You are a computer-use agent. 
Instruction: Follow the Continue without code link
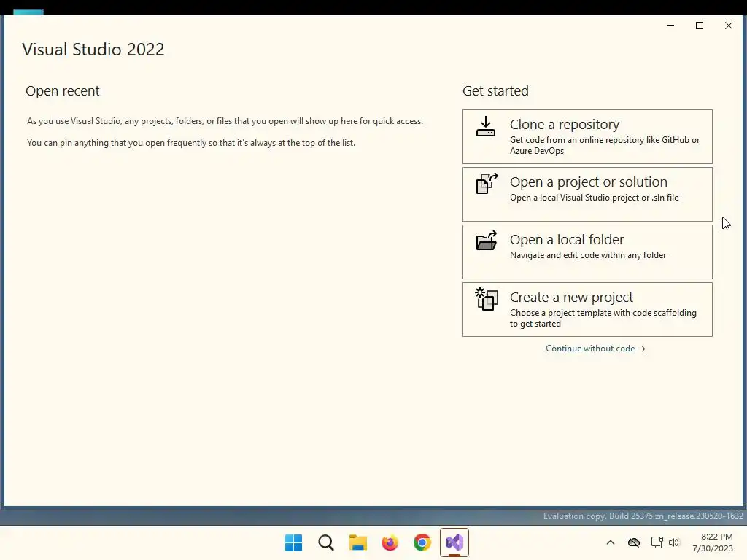coord(595,349)
